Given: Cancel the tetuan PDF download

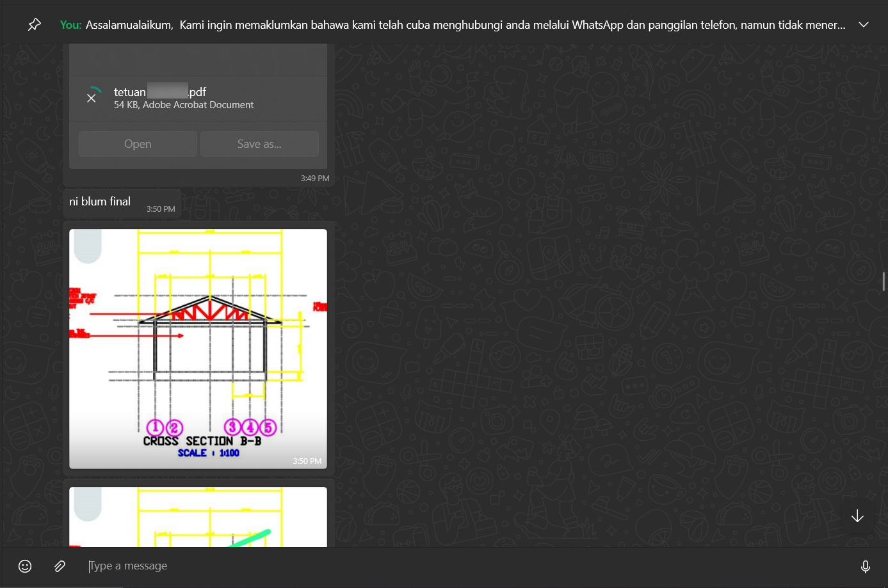Looking at the screenshot, I should tap(92, 98).
